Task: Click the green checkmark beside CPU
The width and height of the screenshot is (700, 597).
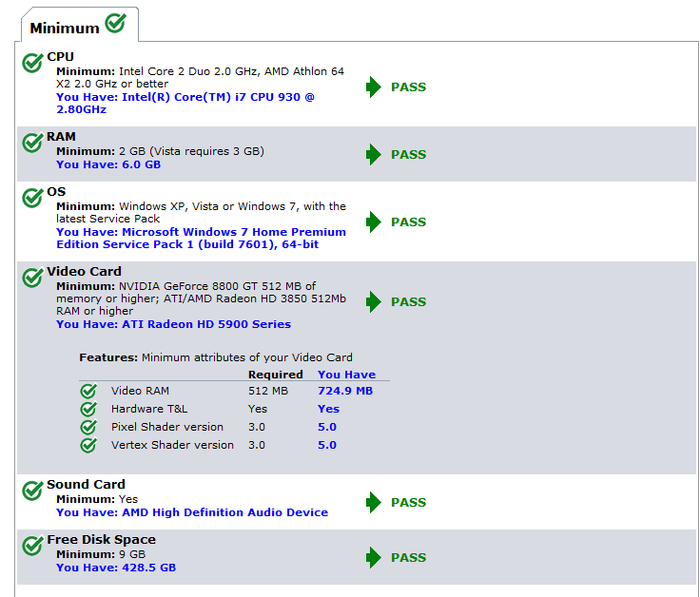Action: pos(32,63)
